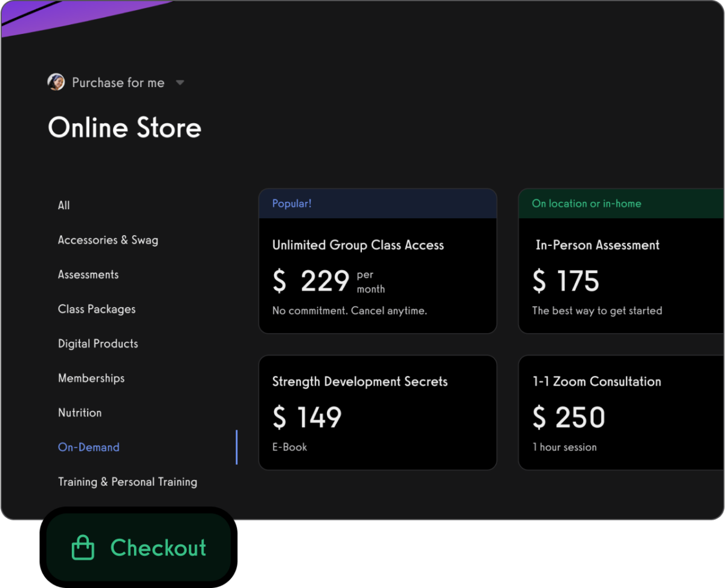Select the All category
The height and width of the screenshot is (588, 725).
click(64, 205)
